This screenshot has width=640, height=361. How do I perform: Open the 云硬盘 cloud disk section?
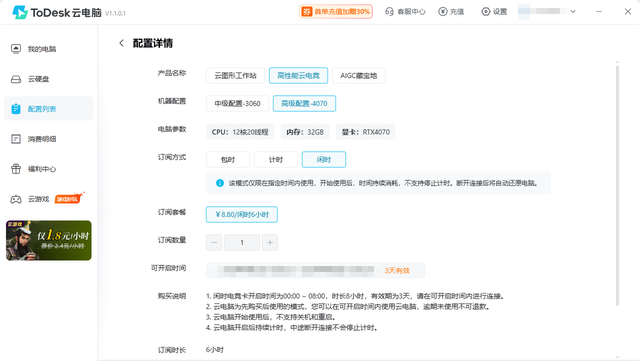click(30, 79)
